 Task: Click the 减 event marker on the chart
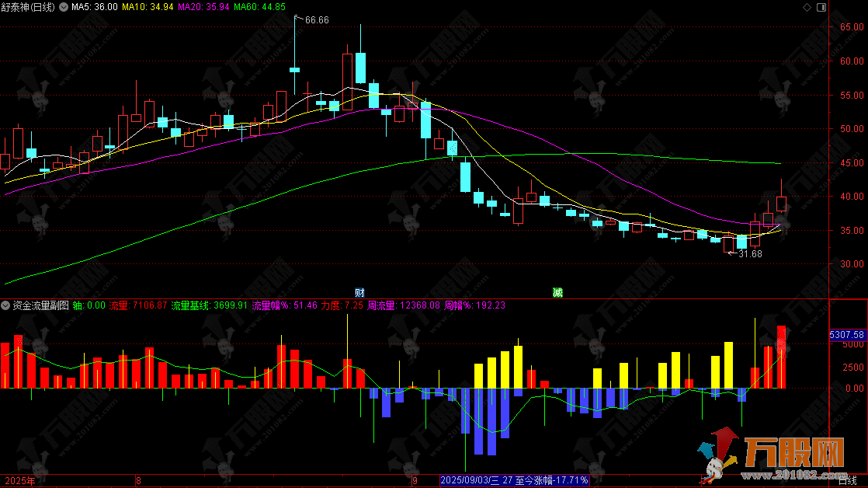click(557, 292)
